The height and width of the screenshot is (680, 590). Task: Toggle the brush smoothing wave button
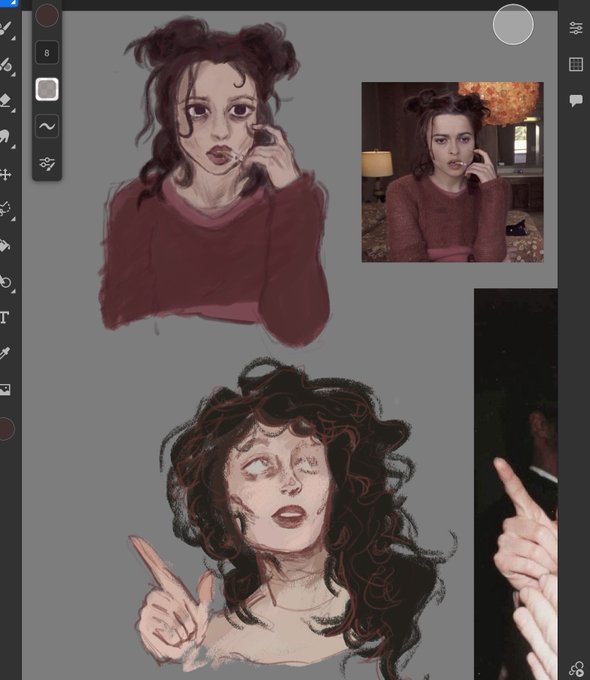(47, 126)
